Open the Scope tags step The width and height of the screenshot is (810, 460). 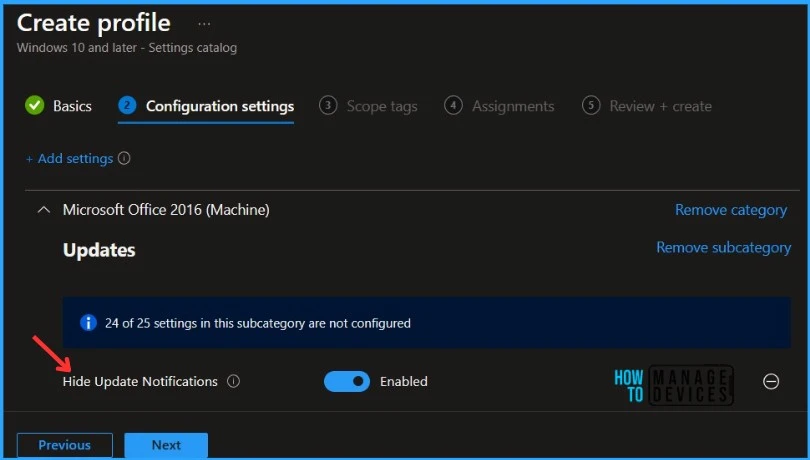coord(382,106)
